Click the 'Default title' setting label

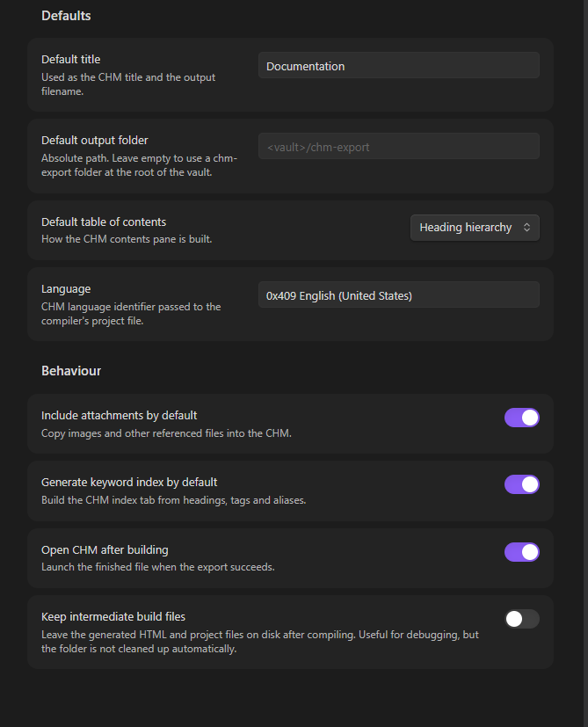point(70,60)
